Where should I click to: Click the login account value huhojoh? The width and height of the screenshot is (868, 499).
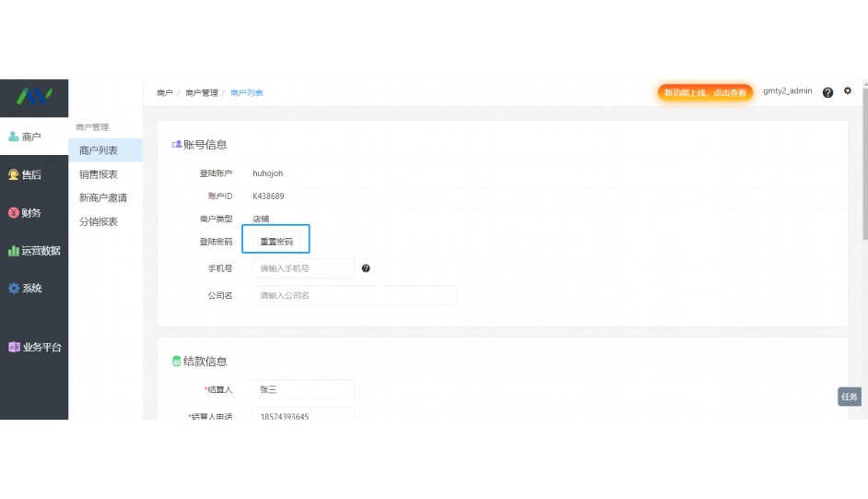[268, 173]
